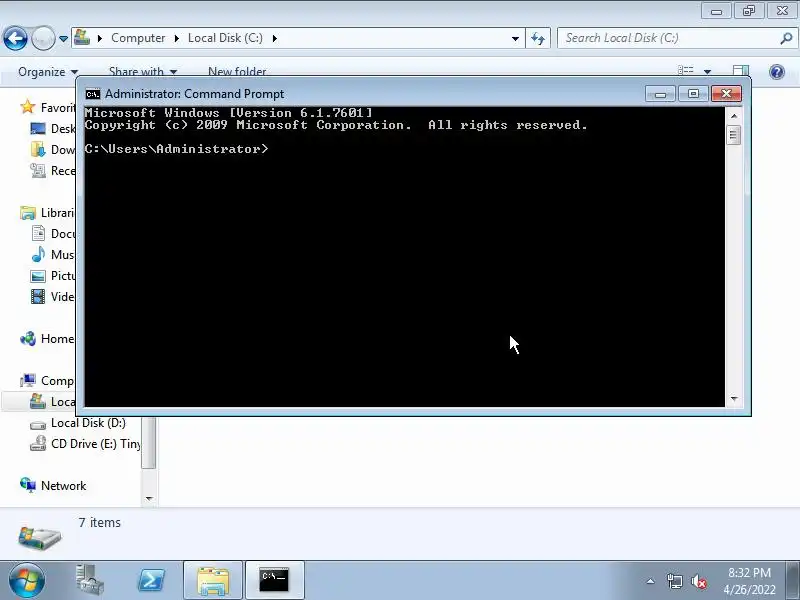This screenshot has height=600, width=800.
Task: Expand the arrow after Local Disk (C:) breadcrumb
Action: [274, 38]
